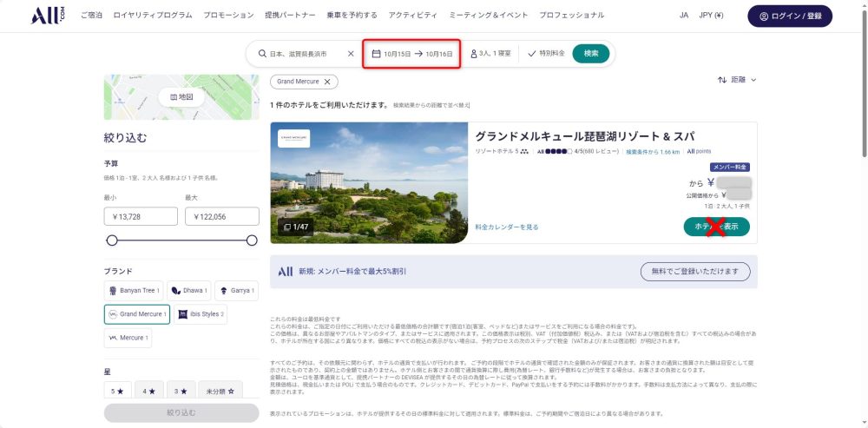Select the Mercure brand filter
868x428 pixels.
coord(128,338)
